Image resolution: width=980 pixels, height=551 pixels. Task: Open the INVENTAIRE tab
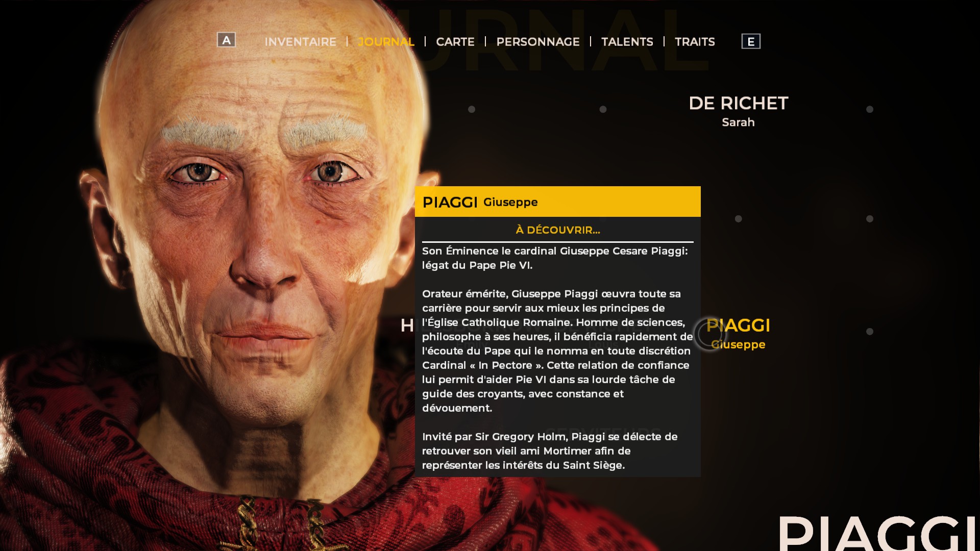[x=301, y=42]
